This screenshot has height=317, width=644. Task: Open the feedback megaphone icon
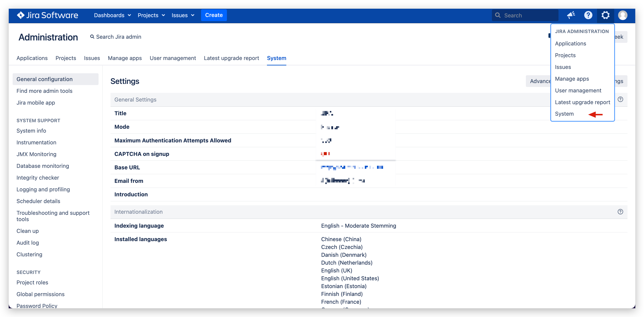(x=571, y=15)
